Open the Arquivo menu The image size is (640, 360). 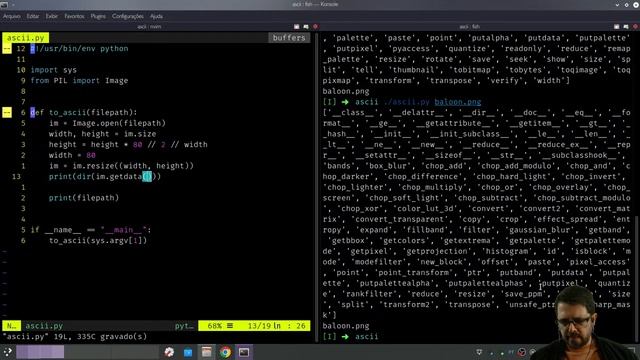[12, 16]
